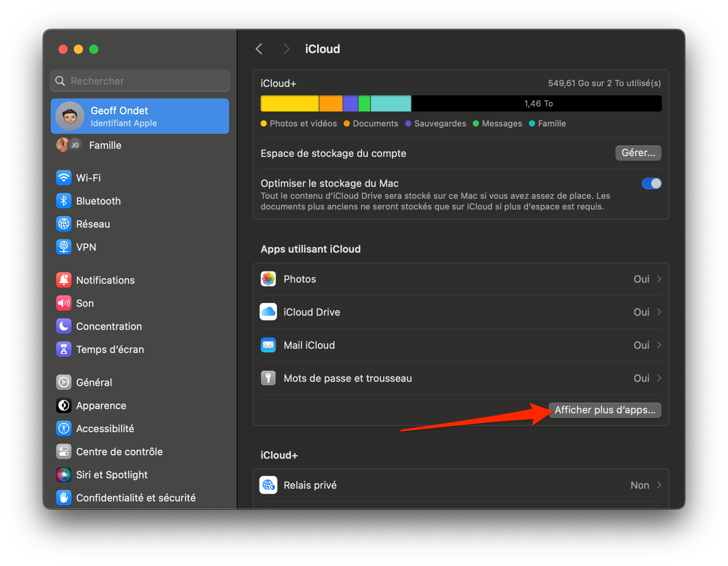Click the Son speaker icon
Image resolution: width=728 pixels, height=566 pixels.
tap(64, 303)
